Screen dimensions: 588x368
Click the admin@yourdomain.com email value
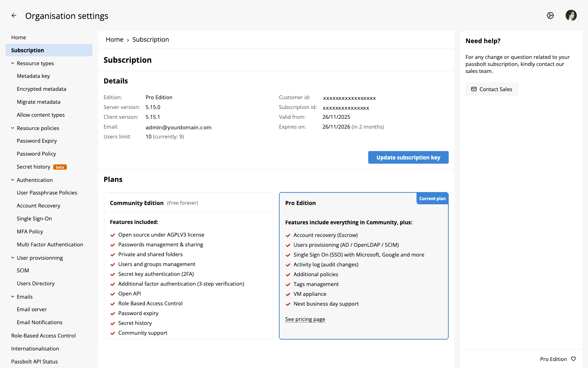[x=178, y=127]
